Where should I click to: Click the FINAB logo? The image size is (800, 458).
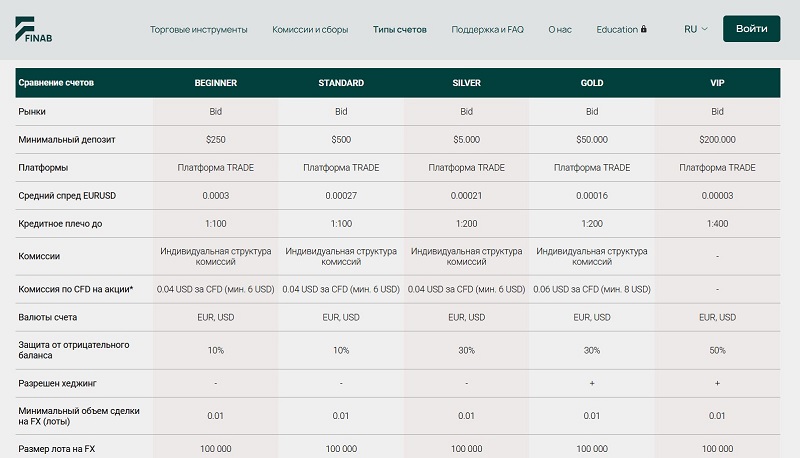click(x=30, y=29)
